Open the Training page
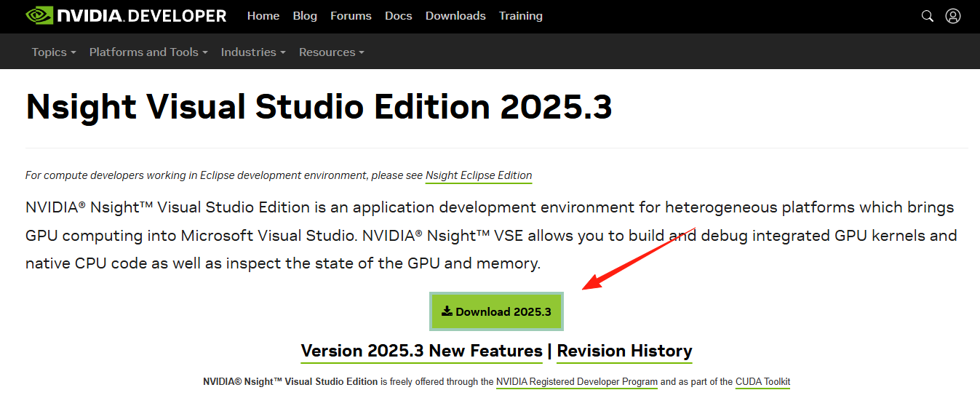980x398 pixels. pos(521,16)
